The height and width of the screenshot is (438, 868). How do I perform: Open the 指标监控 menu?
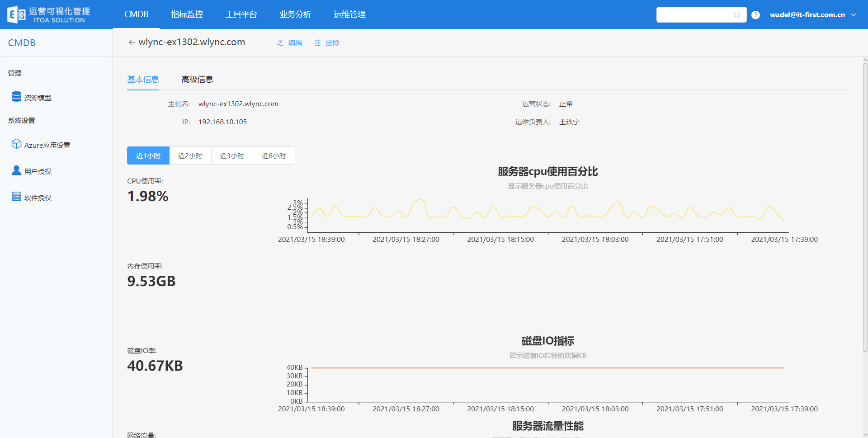[187, 14]
